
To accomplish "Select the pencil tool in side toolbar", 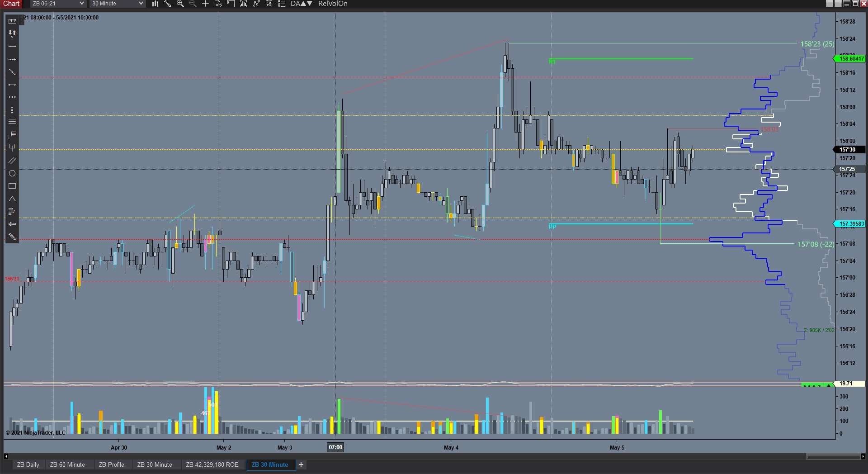I will click(12, 237).
